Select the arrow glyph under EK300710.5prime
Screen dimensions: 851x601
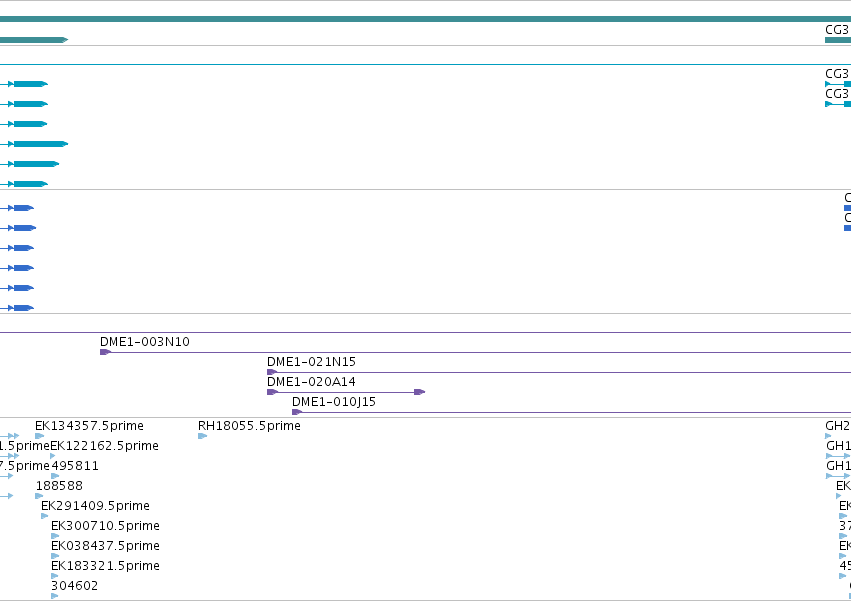pyautogui.click(x=55, y=536)
